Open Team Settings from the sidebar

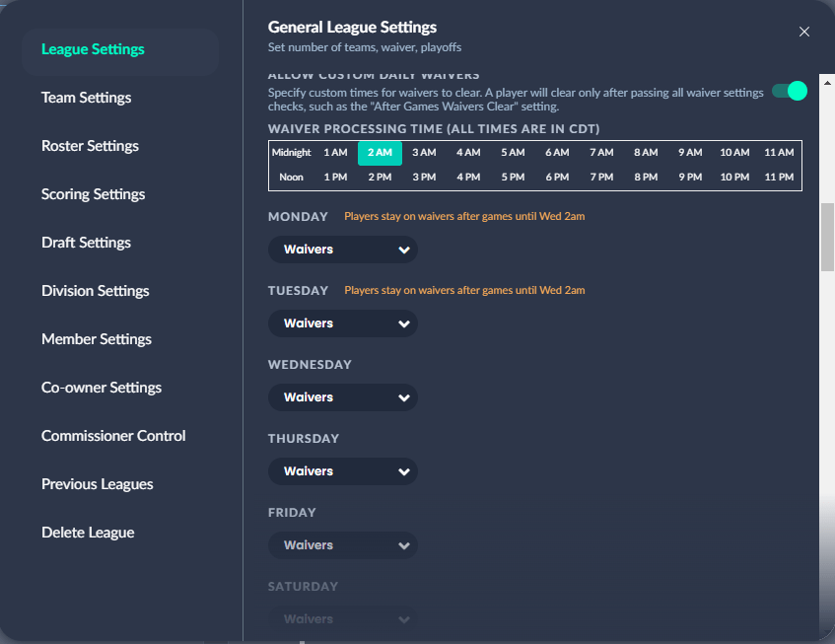click(x=86, y=98)
